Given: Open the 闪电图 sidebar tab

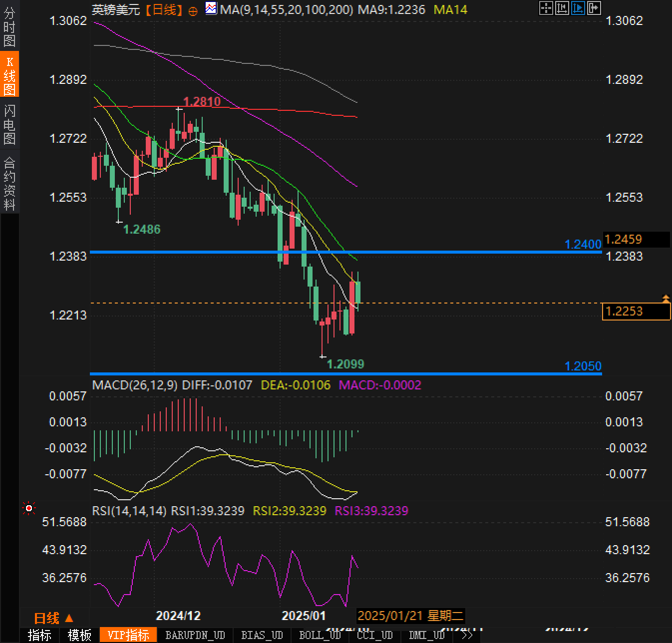Looking at the screenshot, I should 9,124.
